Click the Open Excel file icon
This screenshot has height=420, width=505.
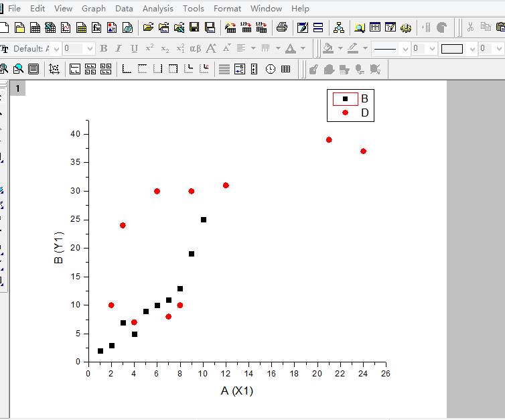click(179, 27)
